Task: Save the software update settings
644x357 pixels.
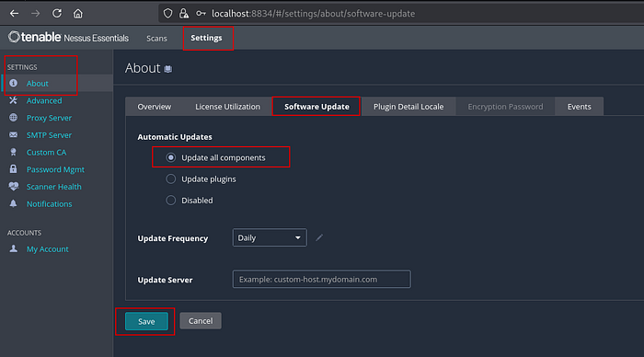Action: pos(146,321)
